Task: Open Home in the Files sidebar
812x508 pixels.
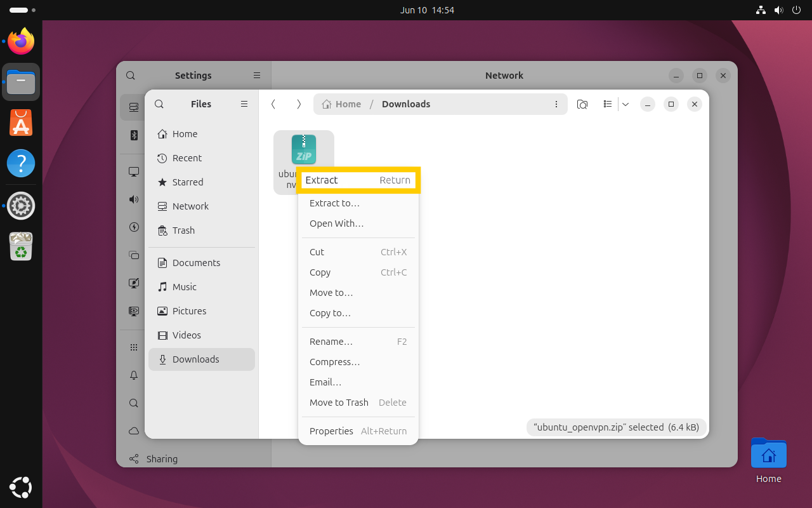Action: pyautogui.click(x=202, y=134)
